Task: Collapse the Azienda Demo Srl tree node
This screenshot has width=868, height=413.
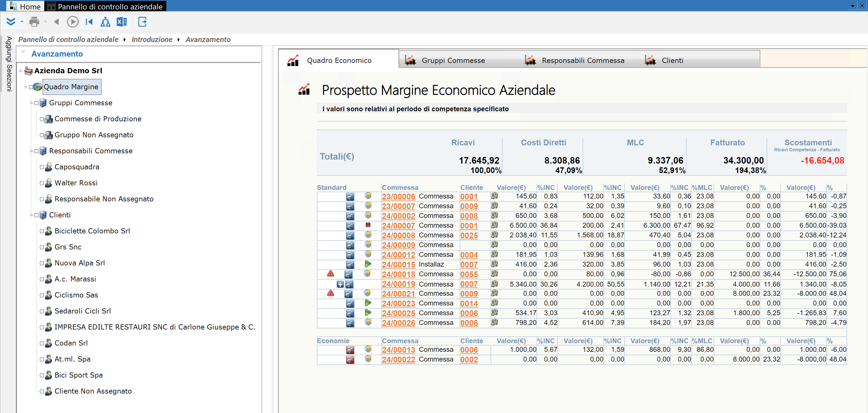Action: pyautogui.click(x=21, y=71)
